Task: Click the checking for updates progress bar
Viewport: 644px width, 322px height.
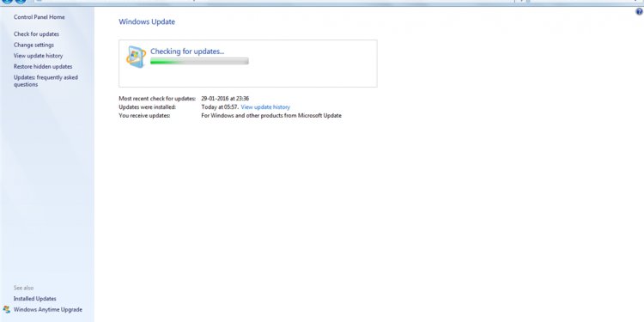Action: click(199, 61)
